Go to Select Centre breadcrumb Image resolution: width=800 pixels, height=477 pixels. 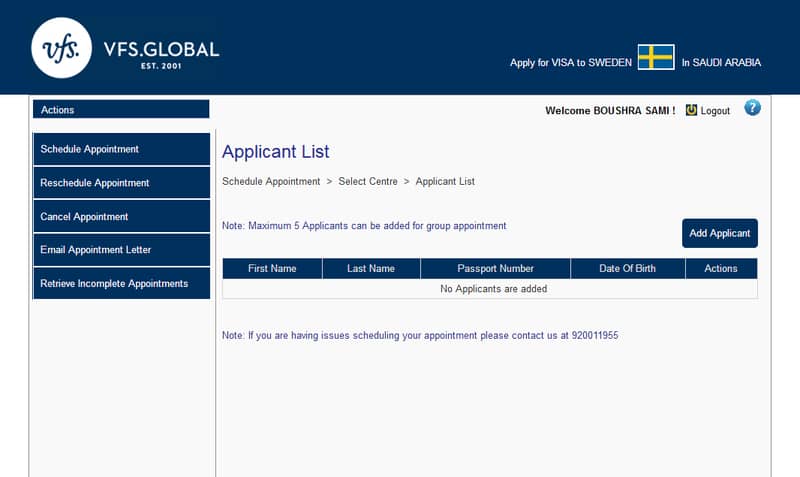[x=368, y=181]
